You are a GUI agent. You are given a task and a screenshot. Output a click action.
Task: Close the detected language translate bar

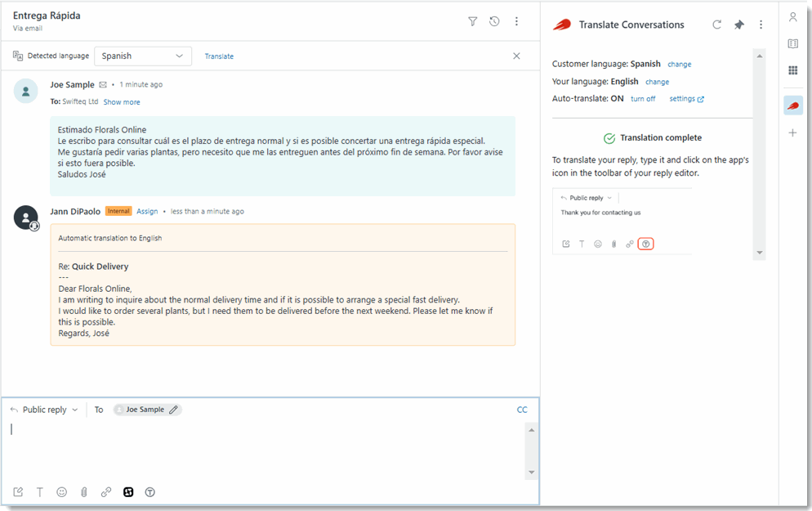(516, 56)
